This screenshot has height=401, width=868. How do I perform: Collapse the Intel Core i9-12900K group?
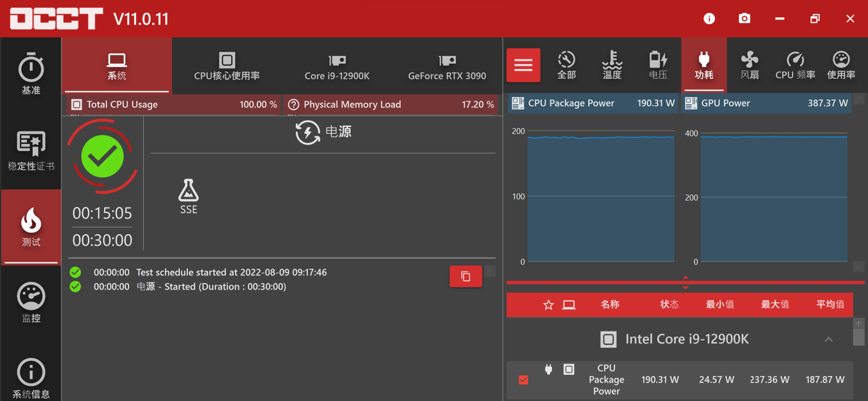[x=828, y=340]
